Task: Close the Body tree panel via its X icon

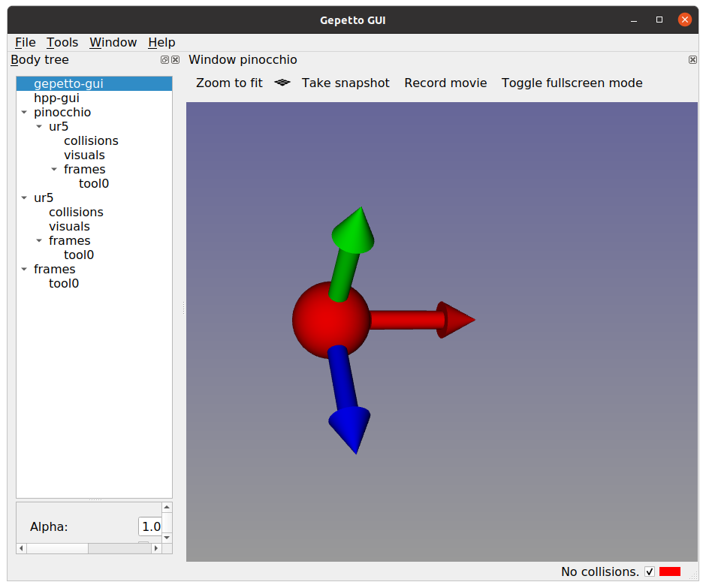Action: click(x=175, y=59)
